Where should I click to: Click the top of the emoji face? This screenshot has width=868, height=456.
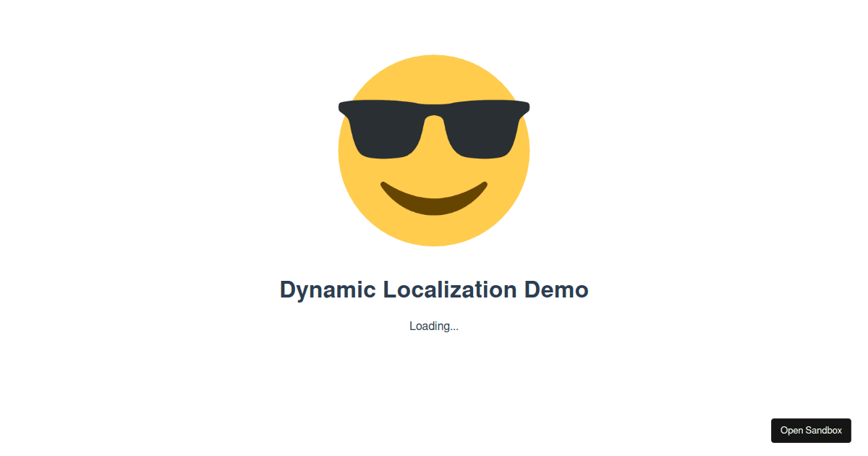pyautogui.click(x=434, y=65)
